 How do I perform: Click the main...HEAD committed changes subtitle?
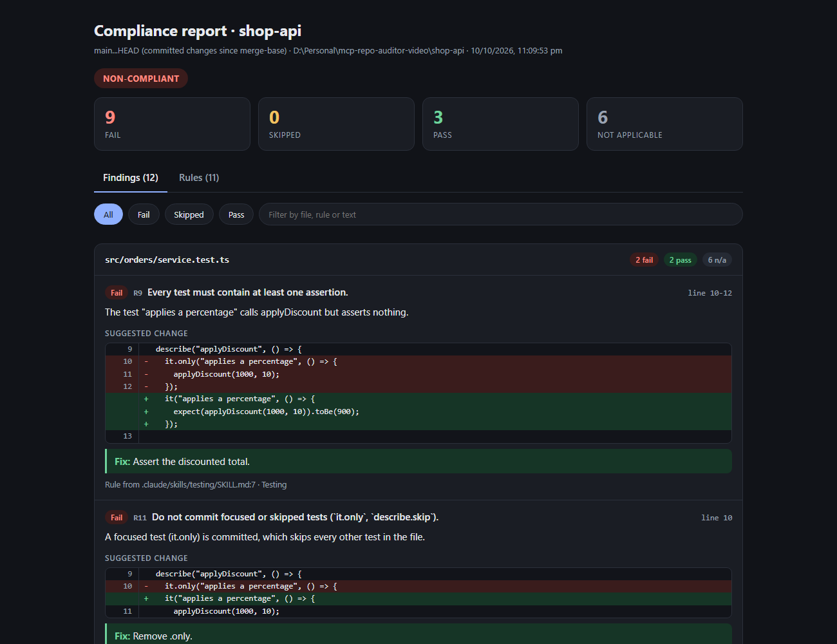click(328, 51)
